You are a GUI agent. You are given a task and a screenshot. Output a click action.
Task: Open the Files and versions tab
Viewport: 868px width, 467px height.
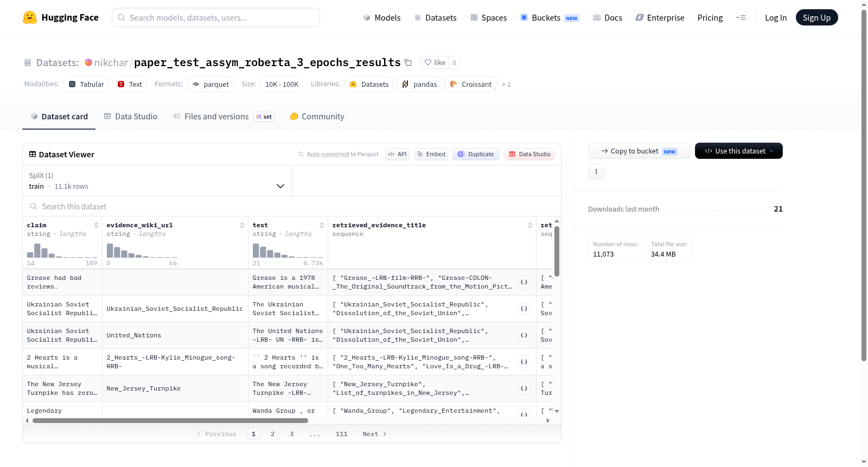coord(224,117)
